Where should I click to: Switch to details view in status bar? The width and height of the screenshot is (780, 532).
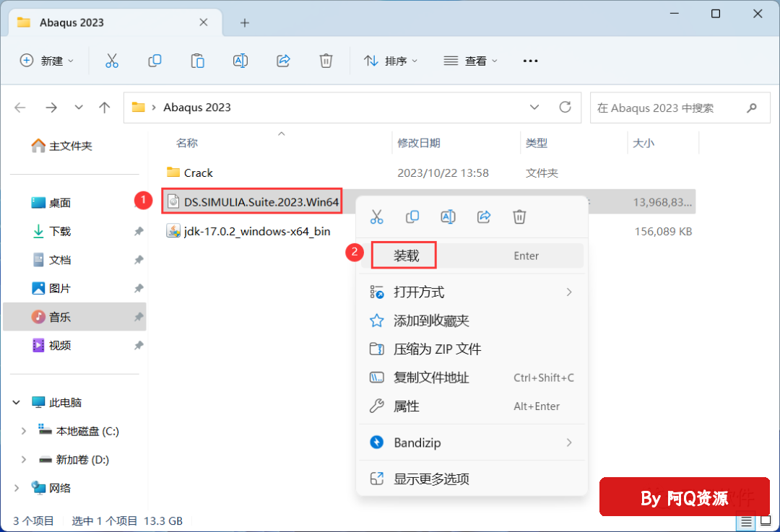coord(747,520)
